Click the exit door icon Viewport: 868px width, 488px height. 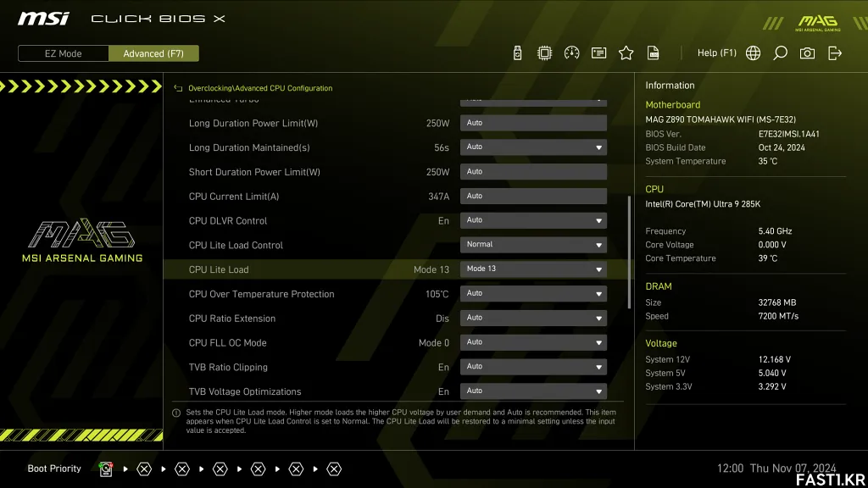835,53
